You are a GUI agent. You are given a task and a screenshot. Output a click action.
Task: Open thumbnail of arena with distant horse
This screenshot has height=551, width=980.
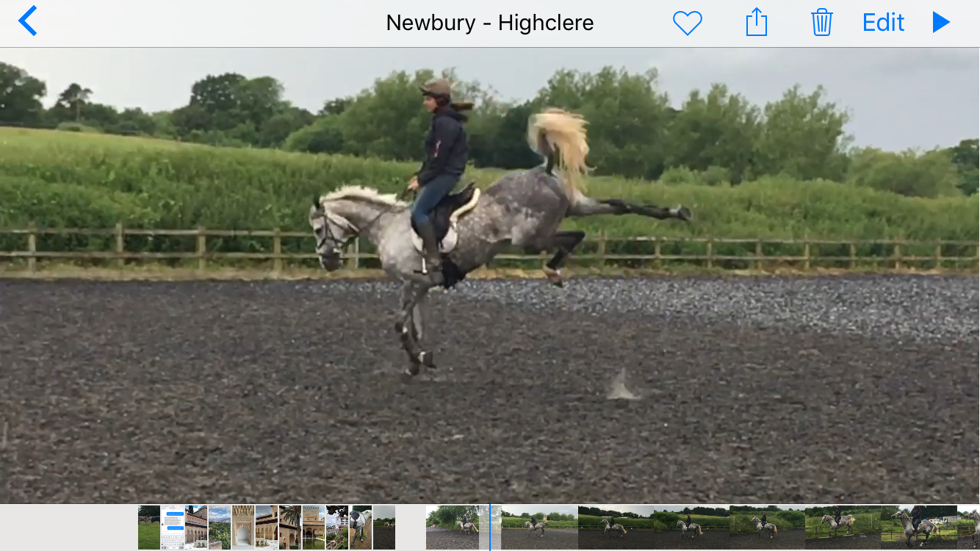(x=384, y=527)
